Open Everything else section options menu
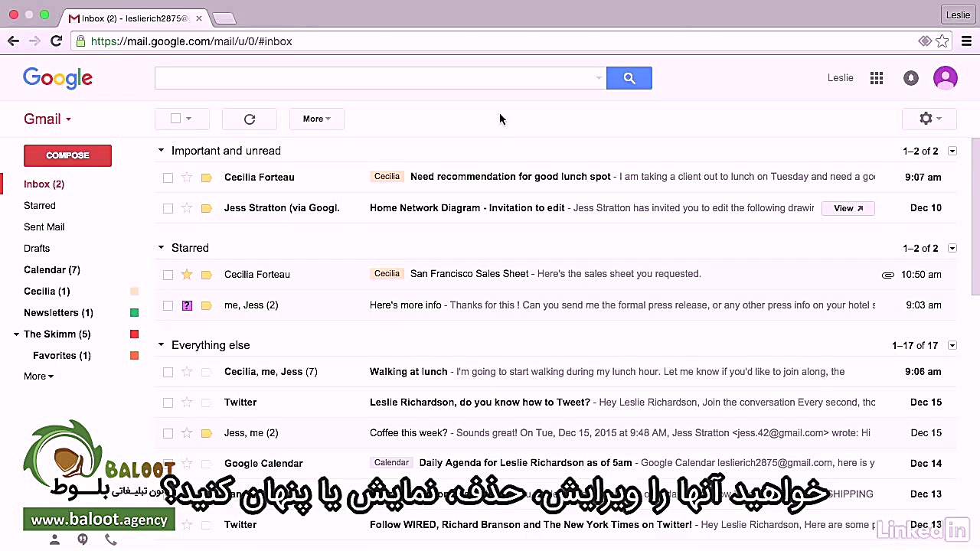 952,345
